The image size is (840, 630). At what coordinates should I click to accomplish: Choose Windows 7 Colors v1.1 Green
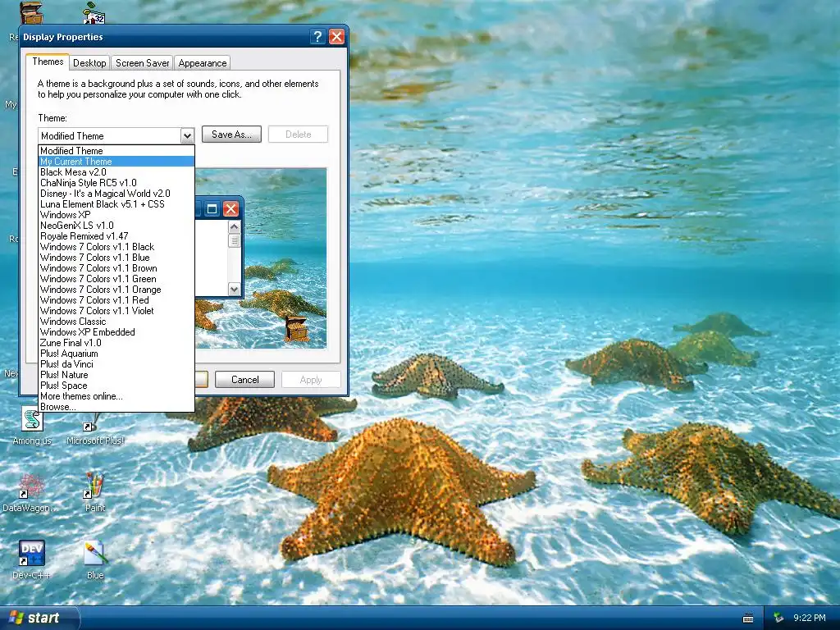(x=116, y=279)
